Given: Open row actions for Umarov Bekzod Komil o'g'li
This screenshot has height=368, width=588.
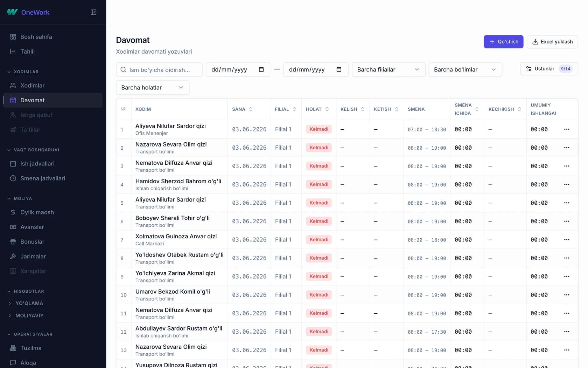Looking at the screenshot, I should point(567,295).
